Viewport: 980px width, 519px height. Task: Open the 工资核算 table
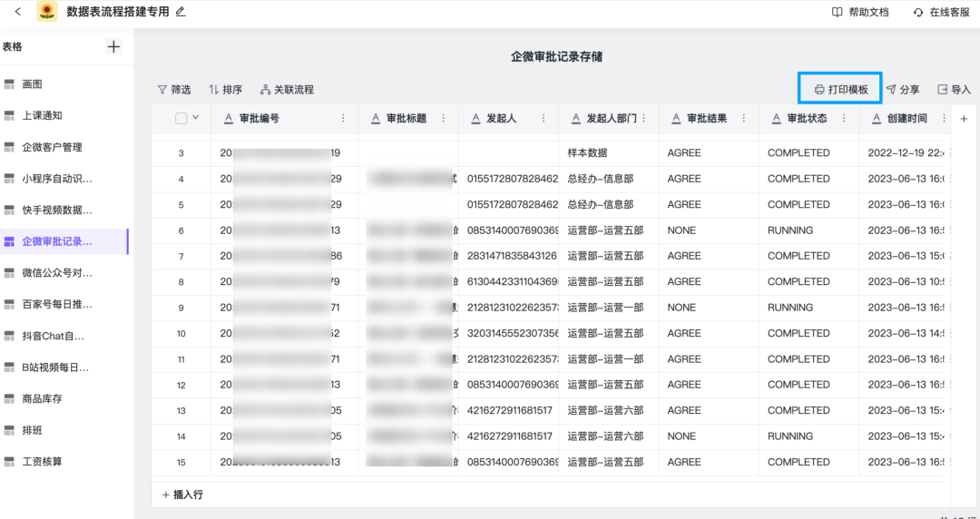tap(64, 462)
